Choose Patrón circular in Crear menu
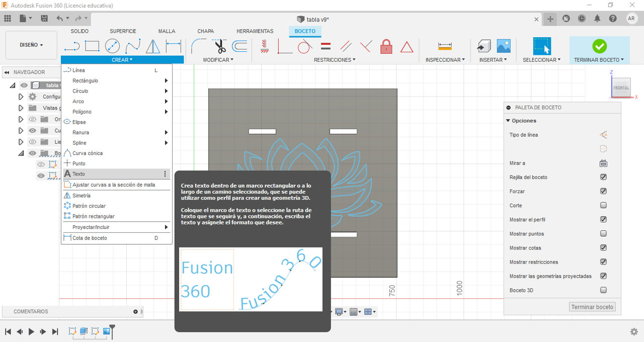The image size is (644, 342). (116, 206)
